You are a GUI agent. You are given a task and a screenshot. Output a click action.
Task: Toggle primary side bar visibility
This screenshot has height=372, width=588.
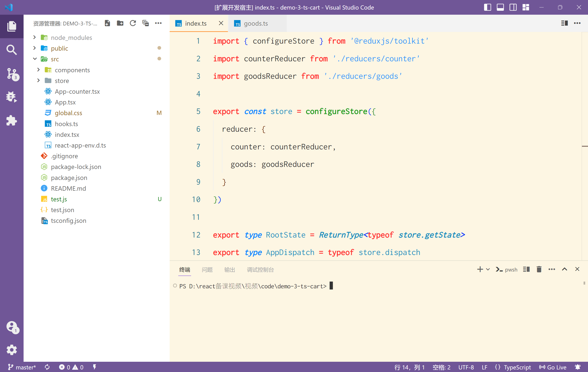487,7
